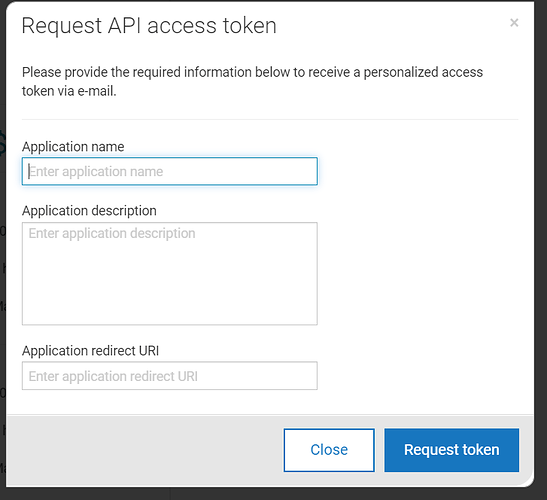Click the horizontal divider under the instructions
Viewport: 547px width, 500px height.
270,119
